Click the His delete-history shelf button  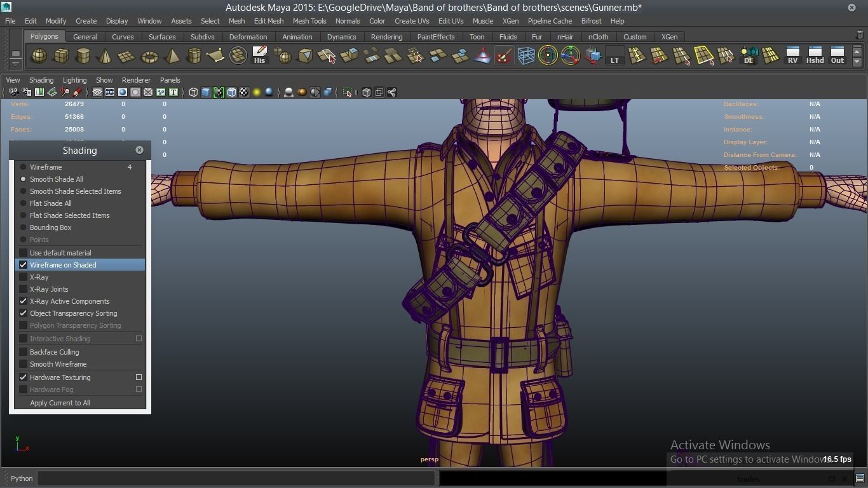click(259, 56)
